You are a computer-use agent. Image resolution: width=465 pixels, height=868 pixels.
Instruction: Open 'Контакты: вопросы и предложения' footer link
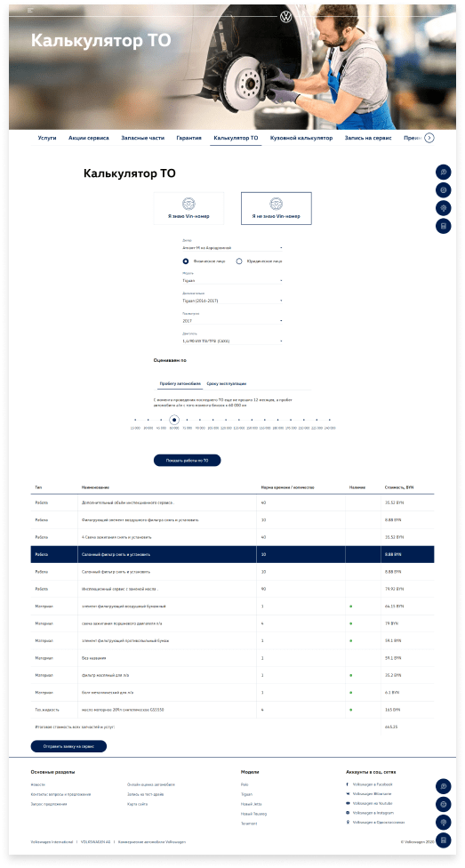[60, 794]
